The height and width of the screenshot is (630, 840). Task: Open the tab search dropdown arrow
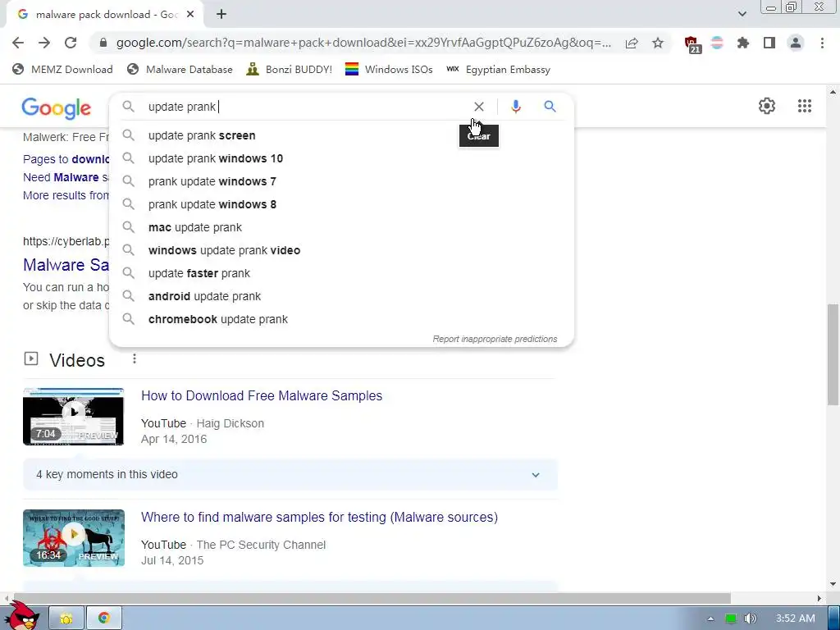click(x=742, y=14)
